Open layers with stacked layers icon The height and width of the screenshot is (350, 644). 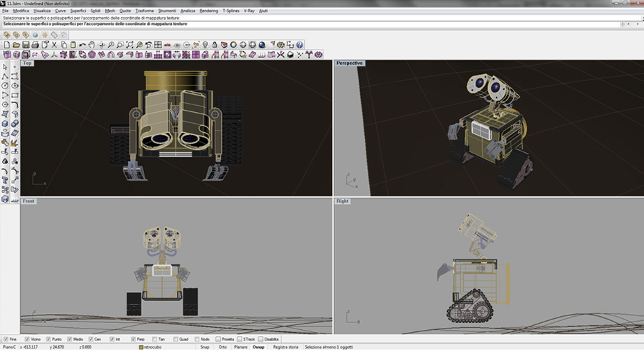click(x=224, y=45)
